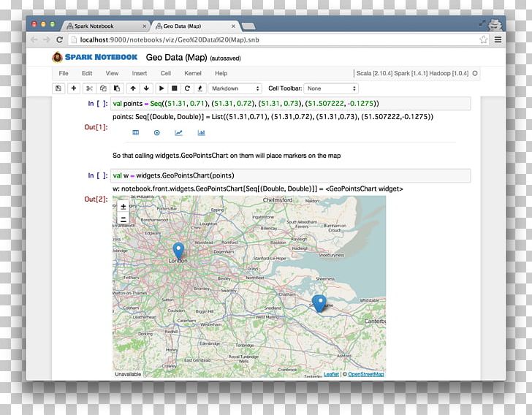Open the Kernel menu

click(x=193, y=73)
